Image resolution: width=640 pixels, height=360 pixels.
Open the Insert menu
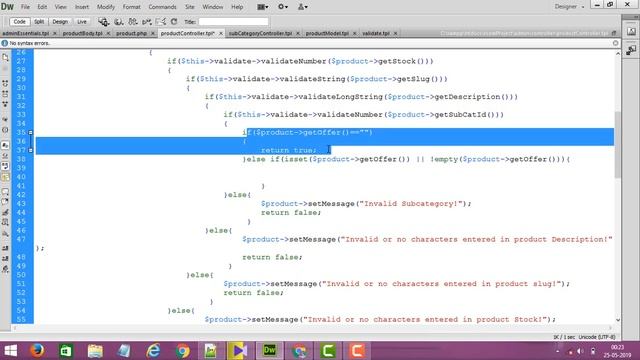click(82, 7)
